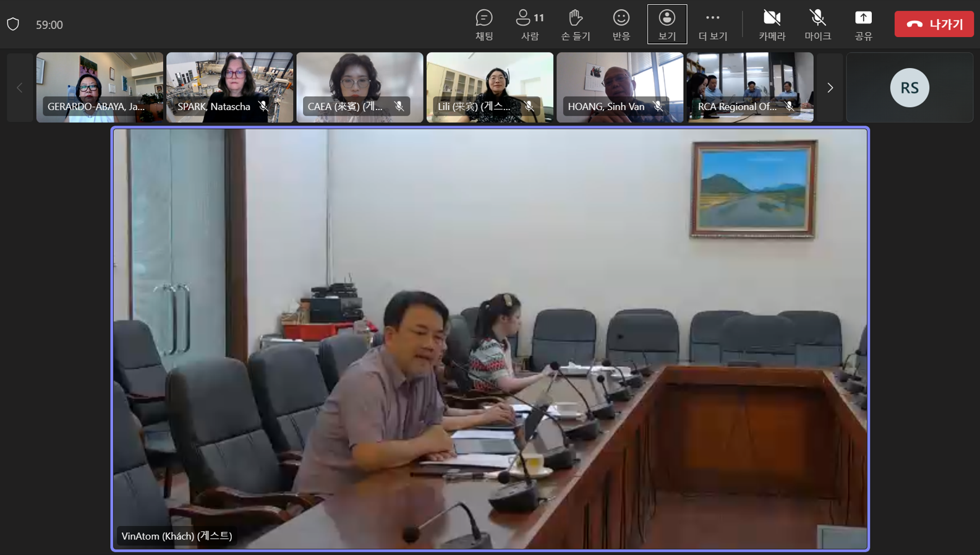Select the CAEA guest participant video
980x555 pixels.
(x=360, y=87)
